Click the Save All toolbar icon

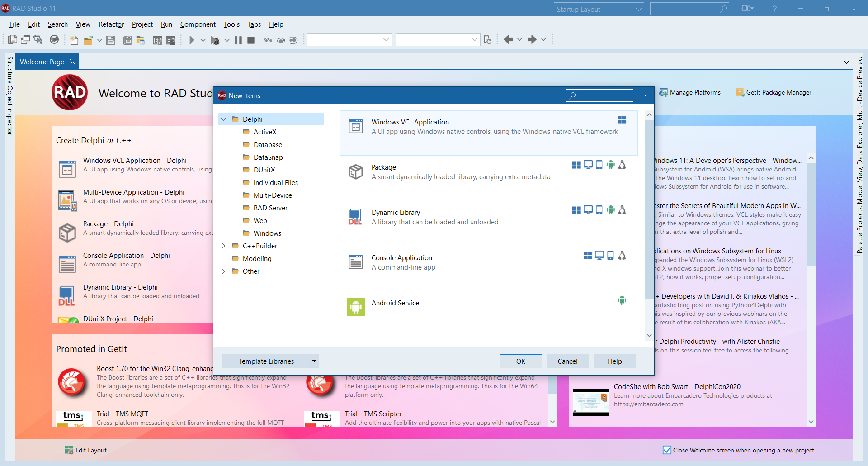pyautogui.click(x=128, y=40)
